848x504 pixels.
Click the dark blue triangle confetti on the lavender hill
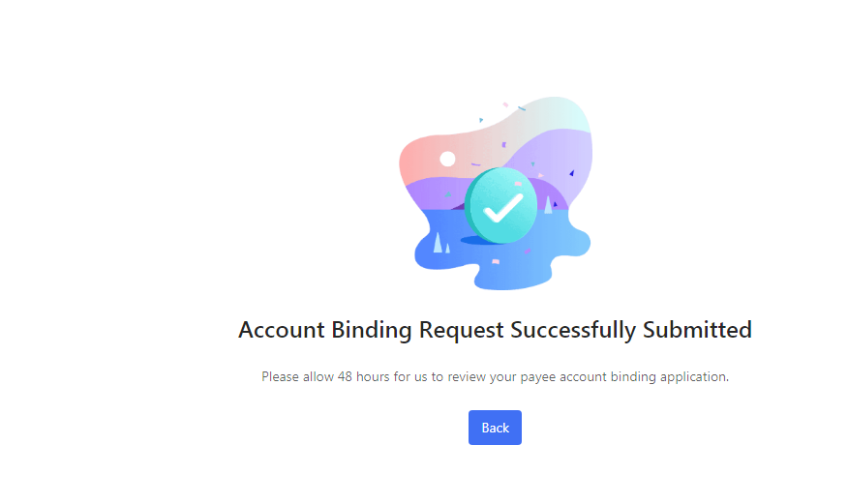572,173
